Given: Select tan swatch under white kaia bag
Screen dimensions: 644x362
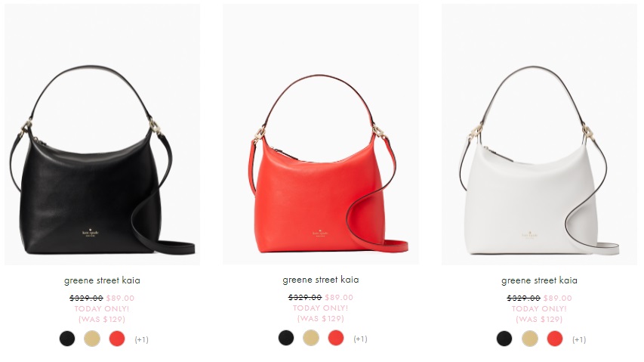Looking at the screenshot, I should click(x=530, y=339).
